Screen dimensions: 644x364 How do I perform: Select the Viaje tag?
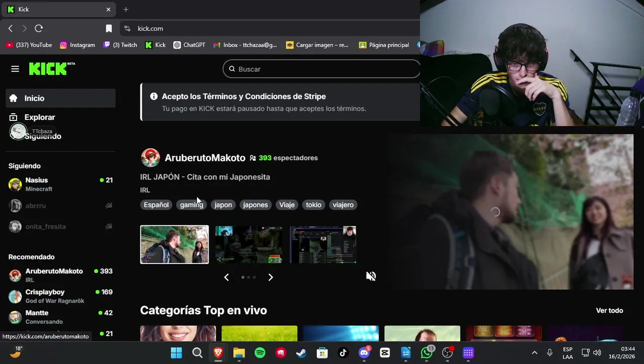pos(287,205)
